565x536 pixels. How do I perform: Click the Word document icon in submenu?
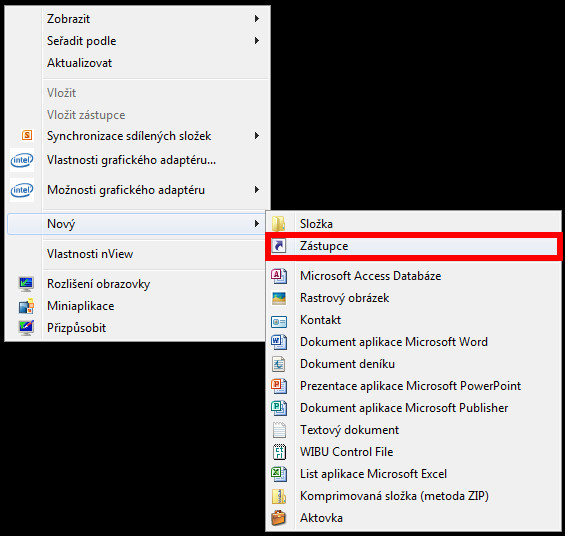(279, 342)
